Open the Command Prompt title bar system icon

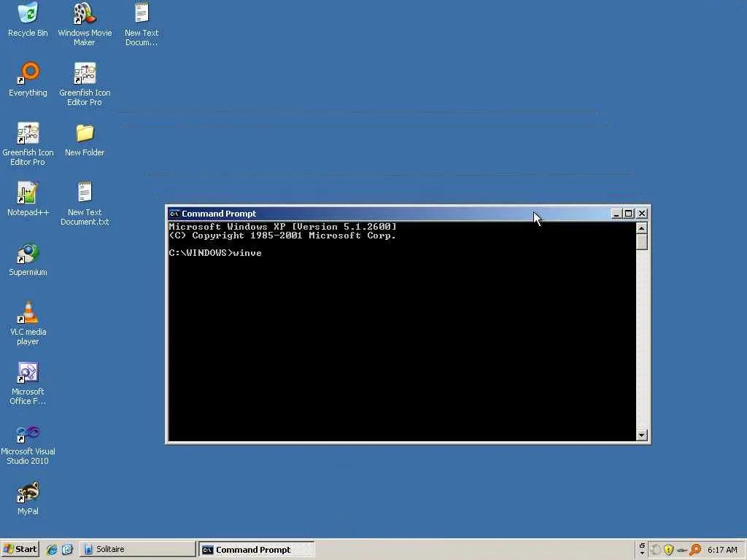coord(174,214)
